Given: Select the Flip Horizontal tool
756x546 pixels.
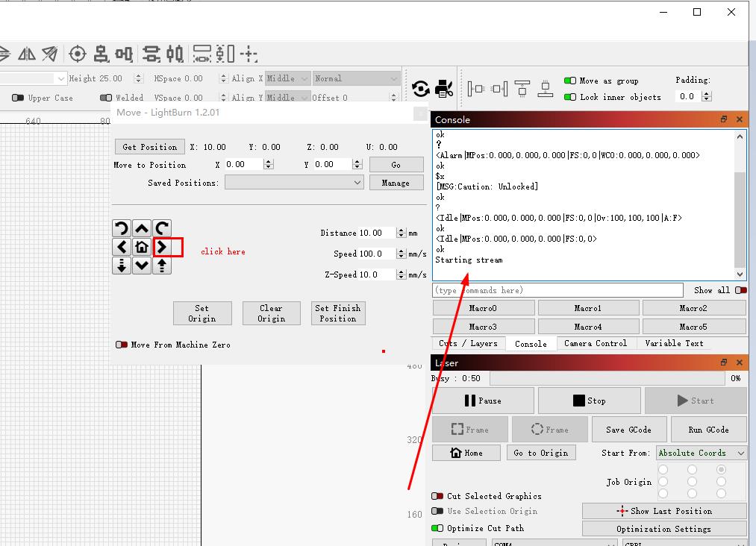Looking at the screenshot, I should [x=28, y=53].
